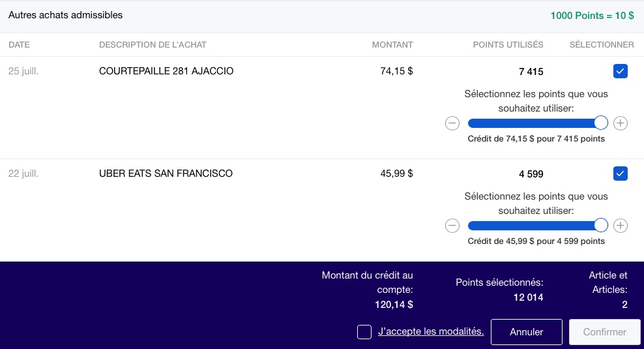The width and height of the screenshot is (644, 349).
Task: Click minus icon for Courtepaille points
Action: (452, 123)
